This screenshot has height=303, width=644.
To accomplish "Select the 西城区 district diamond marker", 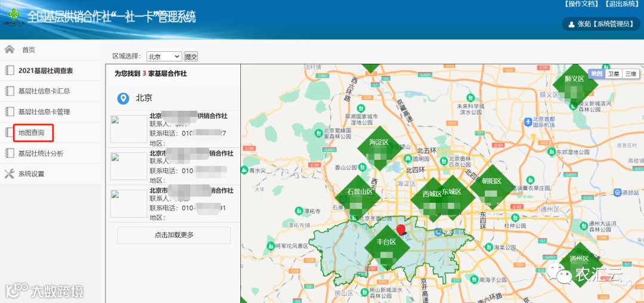I will pos(432,200).
